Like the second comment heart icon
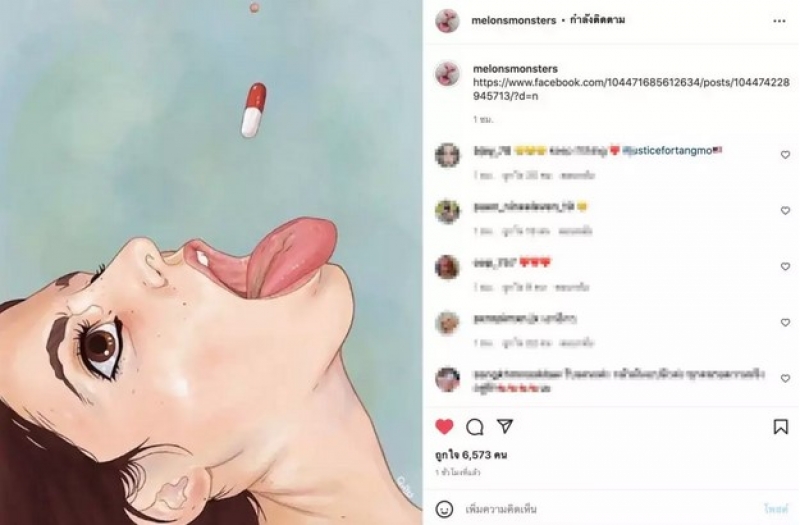Screen dimensions: 800x525 (x=785, y=210)
